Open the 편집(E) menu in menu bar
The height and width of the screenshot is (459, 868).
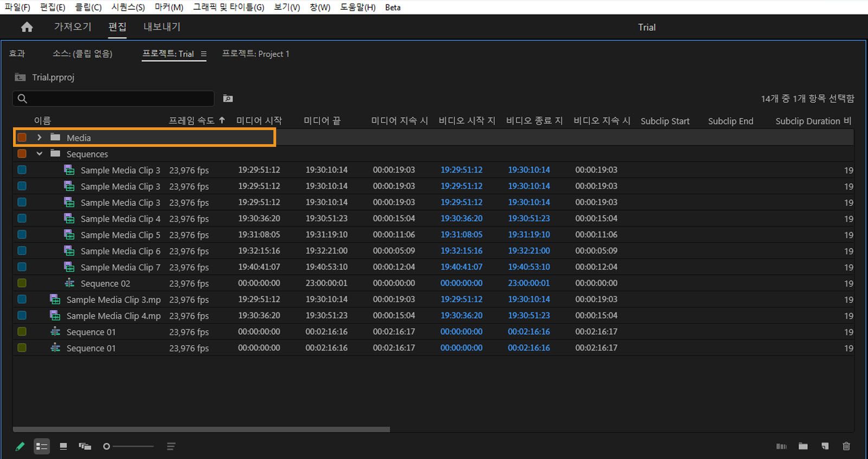click(x=53, y=7)
